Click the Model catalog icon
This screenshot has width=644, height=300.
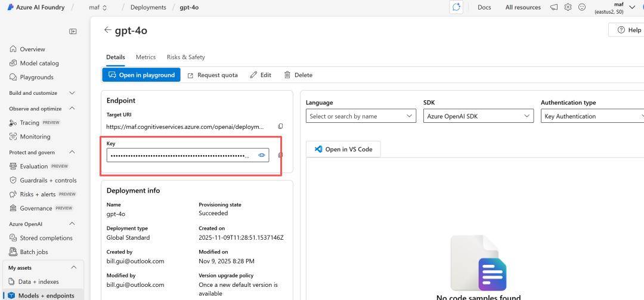pos(13,63)
